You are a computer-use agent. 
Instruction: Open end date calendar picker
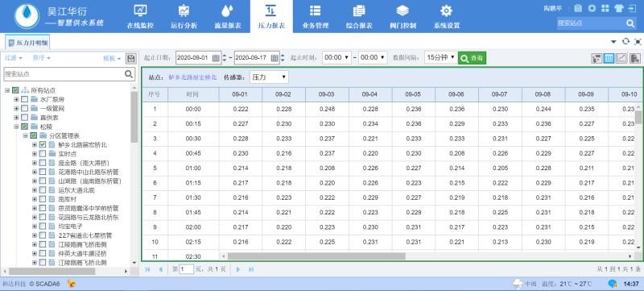tap(275, 58)
